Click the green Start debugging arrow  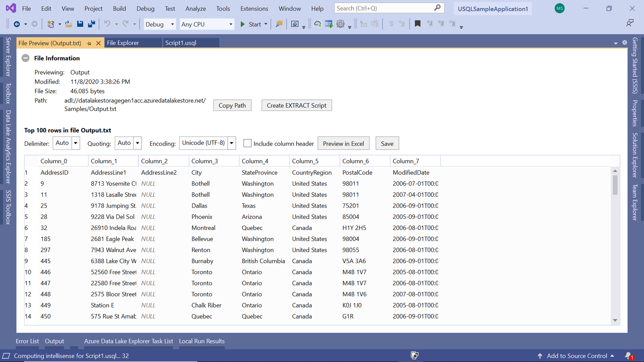243,24
